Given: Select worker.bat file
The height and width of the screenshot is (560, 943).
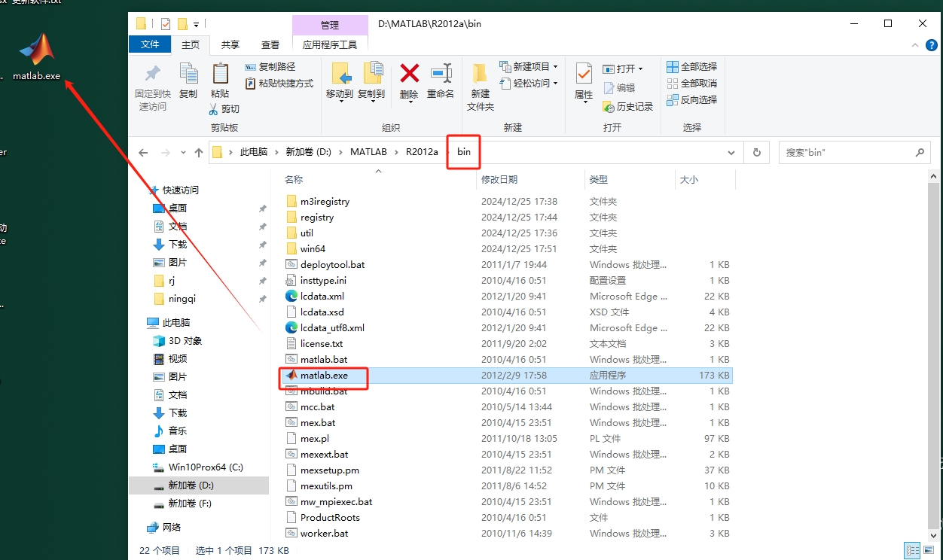Looking at the screenshot, I should [324, 534].
